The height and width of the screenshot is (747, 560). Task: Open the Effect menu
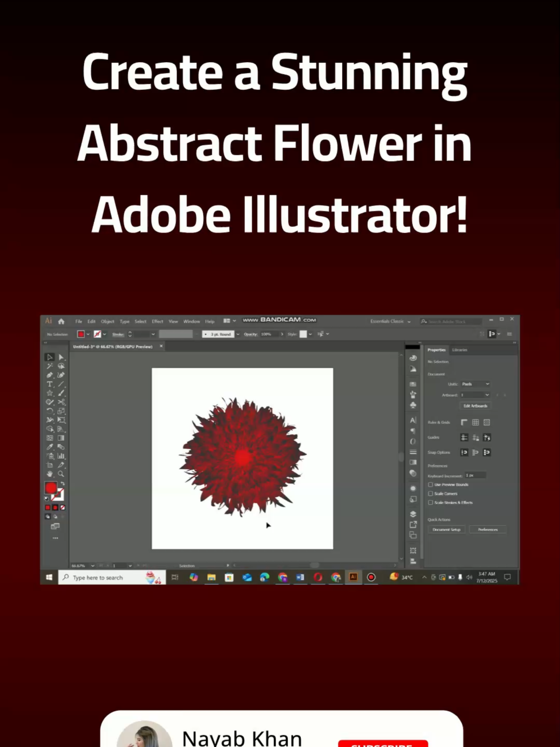[x=158, y=322]
